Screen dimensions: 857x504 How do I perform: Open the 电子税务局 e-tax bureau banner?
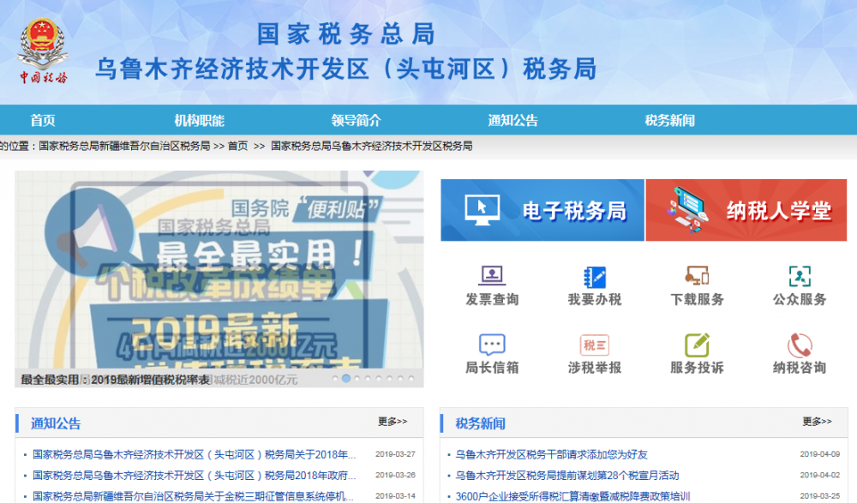pyautogui.click(x=542, y=210)
